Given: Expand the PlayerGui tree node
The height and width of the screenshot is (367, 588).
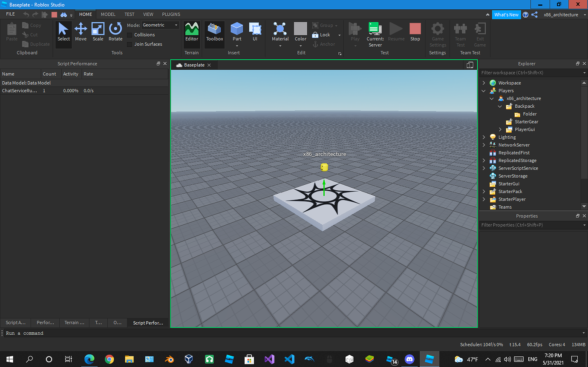Looking at the screenshot, I should pyautogui.click(x=500, y=129).
